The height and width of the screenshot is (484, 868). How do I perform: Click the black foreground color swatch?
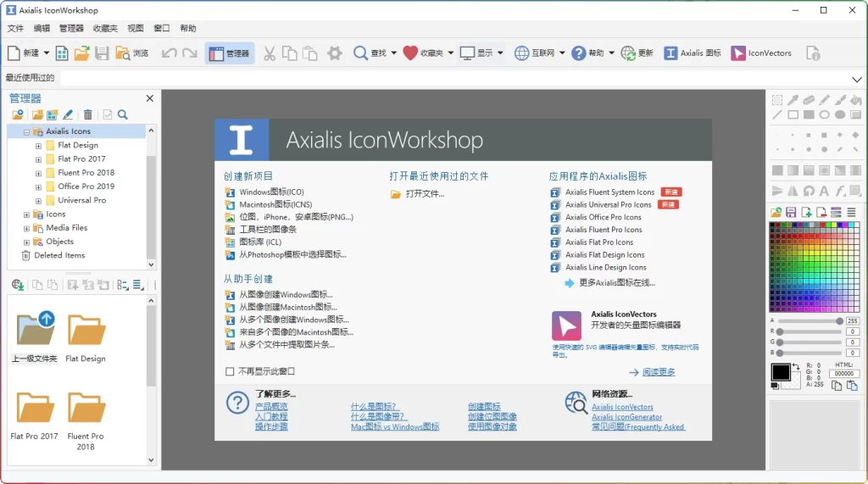click(x=781, y=372)
